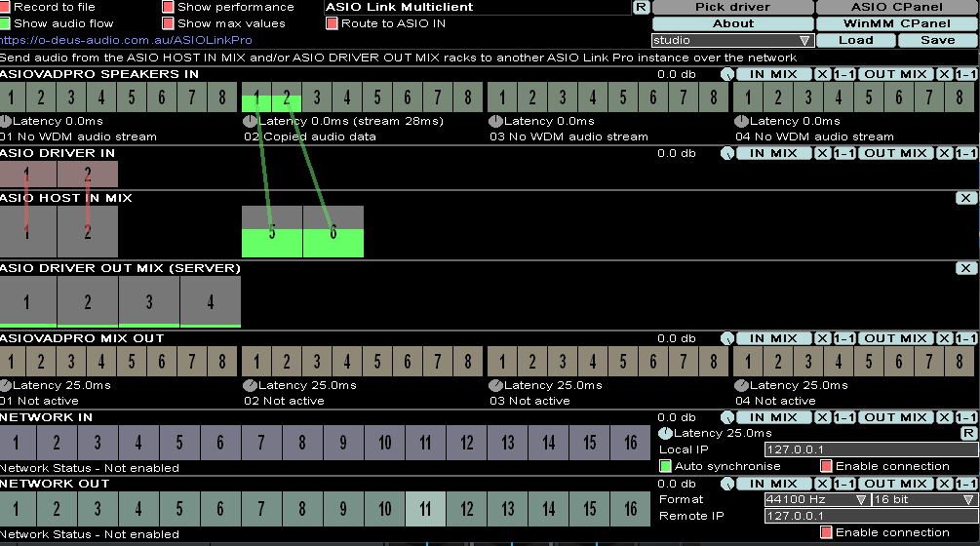Toggle Record to file checkbox
980x546 pixels.
click(5, 7)
